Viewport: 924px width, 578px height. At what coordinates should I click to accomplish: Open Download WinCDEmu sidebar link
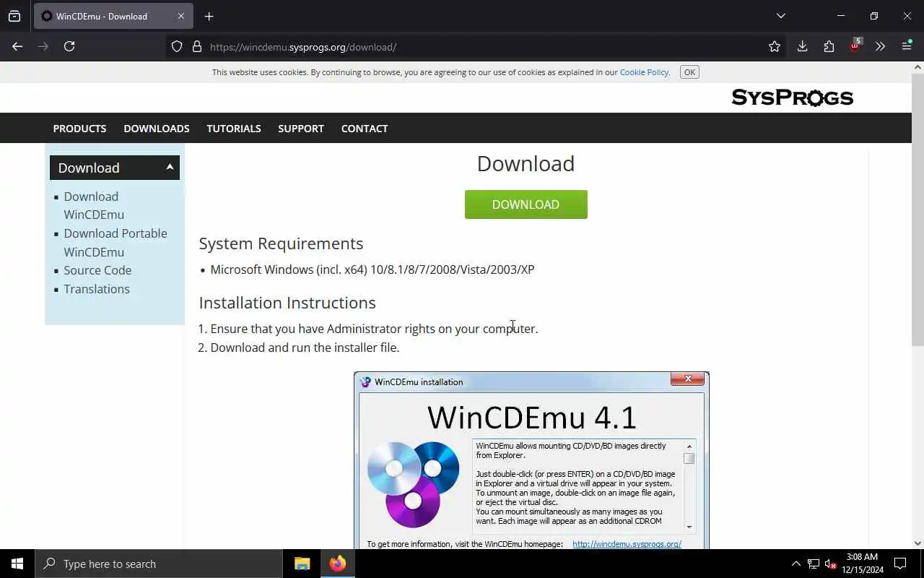[94, 205]
